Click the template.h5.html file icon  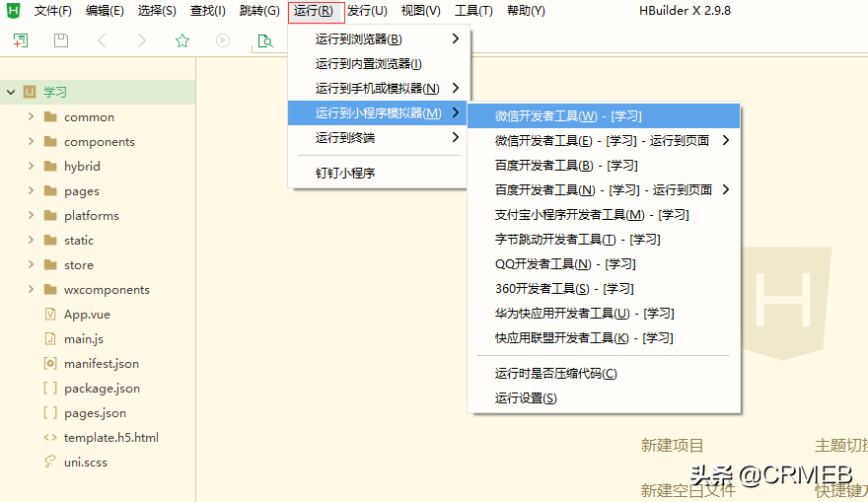pyautogui.click(x=50, y=437)
